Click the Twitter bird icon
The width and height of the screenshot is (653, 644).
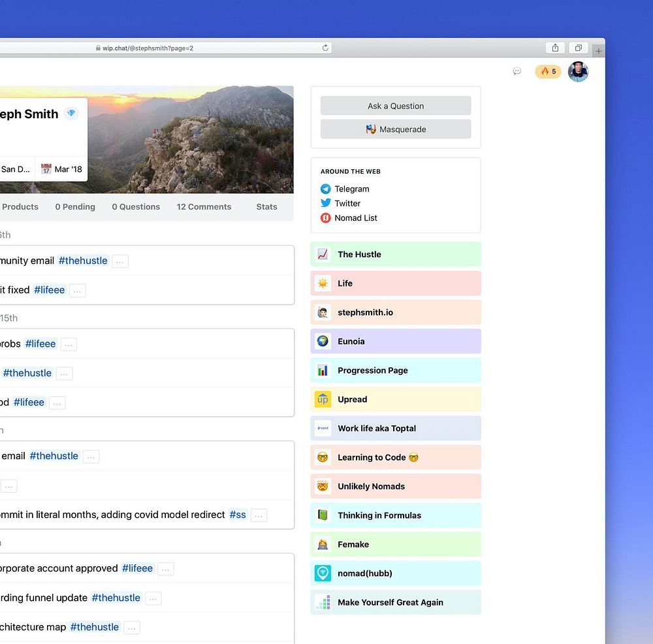pyautogui.click(x=326, y=203)
